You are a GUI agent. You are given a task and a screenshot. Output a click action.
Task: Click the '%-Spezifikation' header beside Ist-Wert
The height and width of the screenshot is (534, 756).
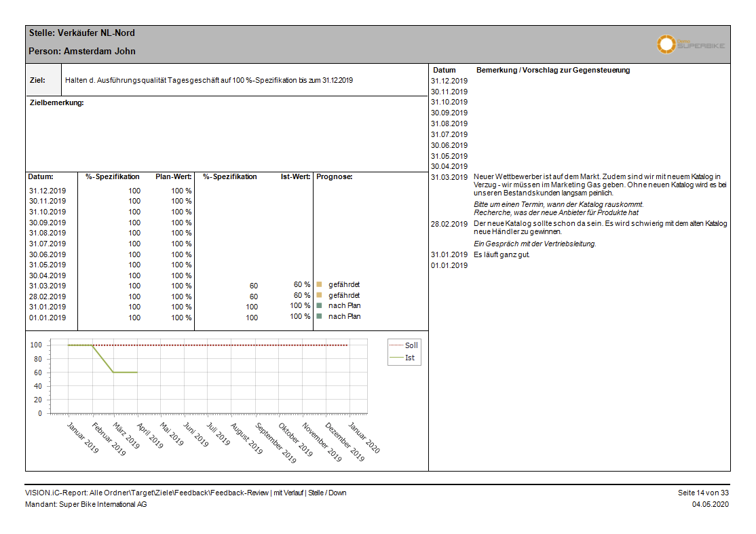click(230, 177)
